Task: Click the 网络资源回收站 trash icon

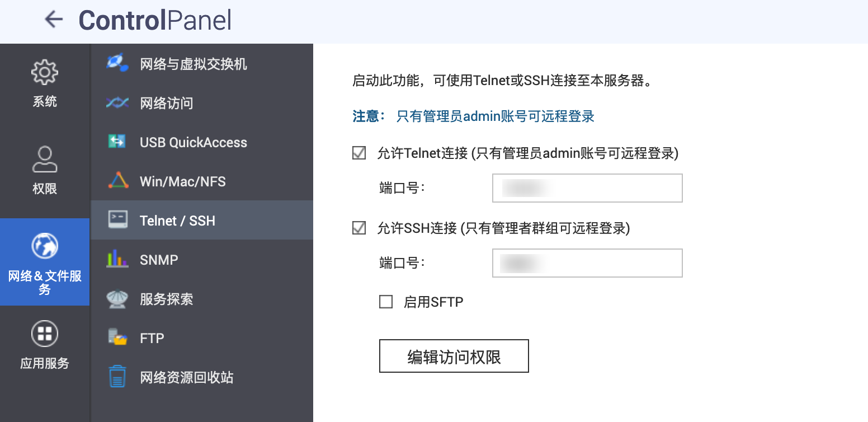Action: tap(117, 377)
